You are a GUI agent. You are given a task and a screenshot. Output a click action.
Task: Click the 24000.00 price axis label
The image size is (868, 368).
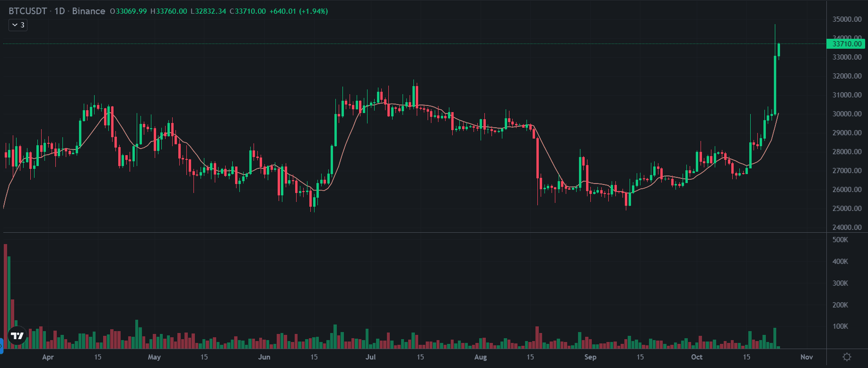pyautogui.click(x=847, y=228)
